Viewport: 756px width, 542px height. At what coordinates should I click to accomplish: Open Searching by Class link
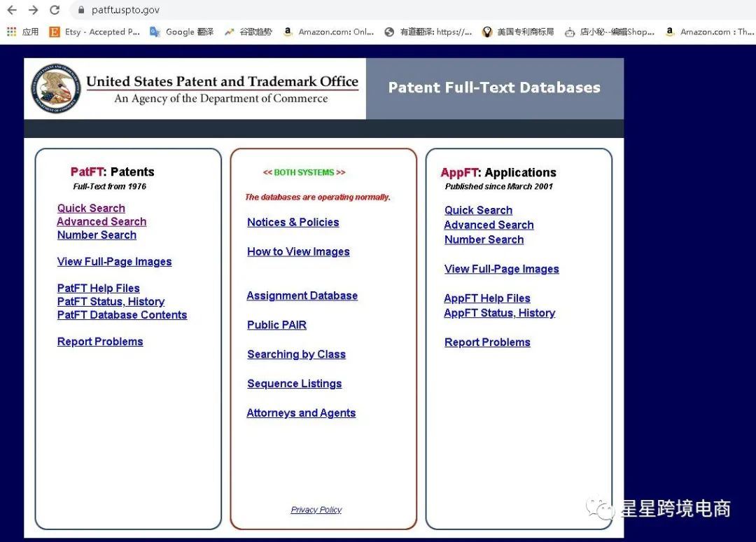[296, 354]
